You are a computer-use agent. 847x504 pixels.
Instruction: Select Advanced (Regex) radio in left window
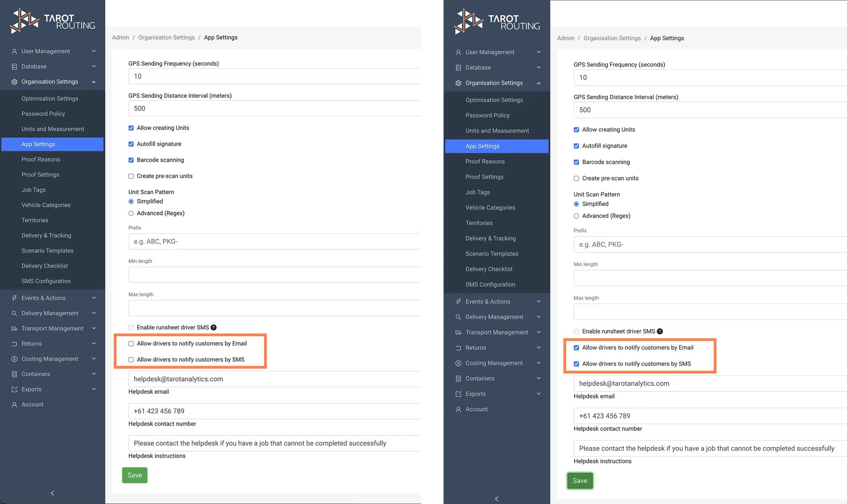(x=131, y=213)
